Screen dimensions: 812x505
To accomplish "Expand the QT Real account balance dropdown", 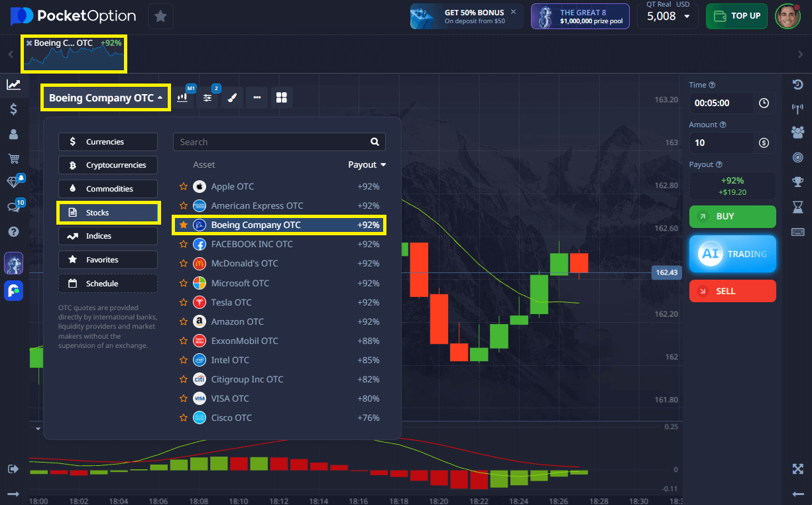I will tap(686, 17).
